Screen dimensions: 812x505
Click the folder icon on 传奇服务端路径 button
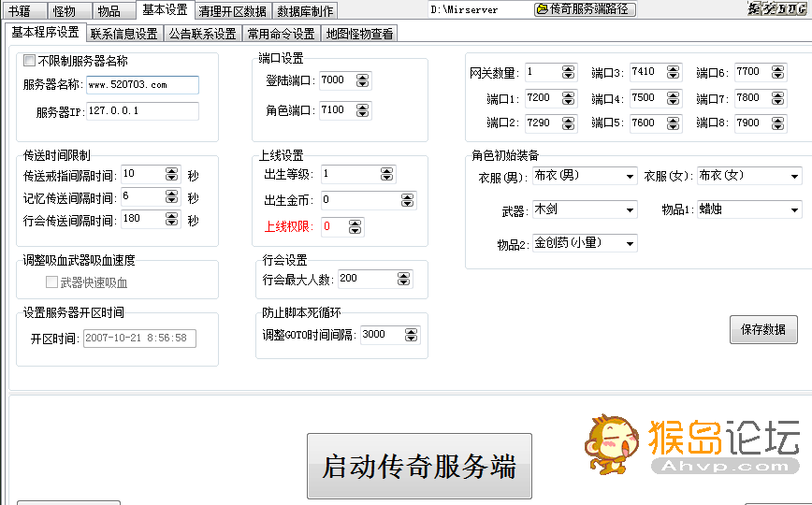(x=543, y=9)
